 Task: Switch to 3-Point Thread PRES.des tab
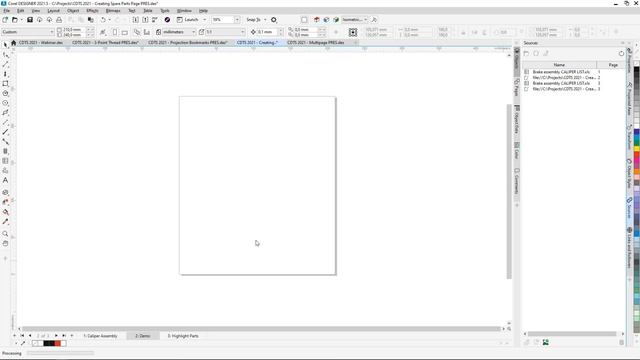(x=105, y=42)
